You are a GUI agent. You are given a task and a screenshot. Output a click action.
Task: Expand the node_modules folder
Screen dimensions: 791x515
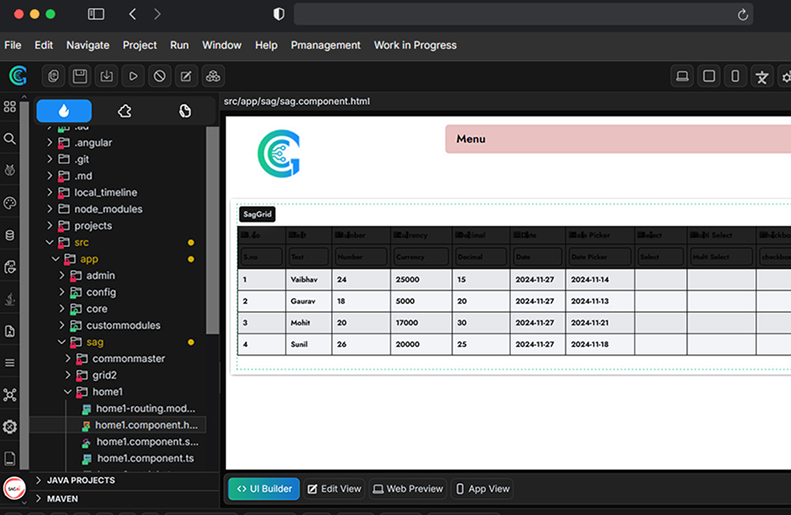(x=107, y=209)
